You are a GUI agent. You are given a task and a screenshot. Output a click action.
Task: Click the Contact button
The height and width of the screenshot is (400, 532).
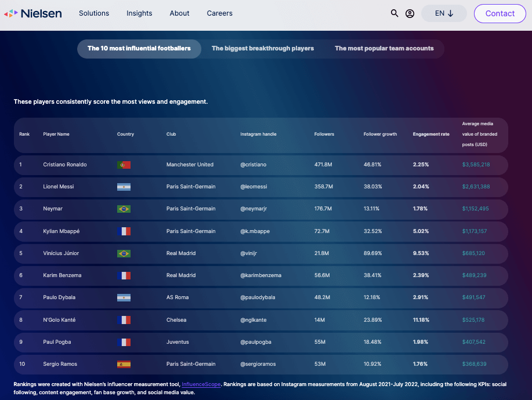coord(500,13)
